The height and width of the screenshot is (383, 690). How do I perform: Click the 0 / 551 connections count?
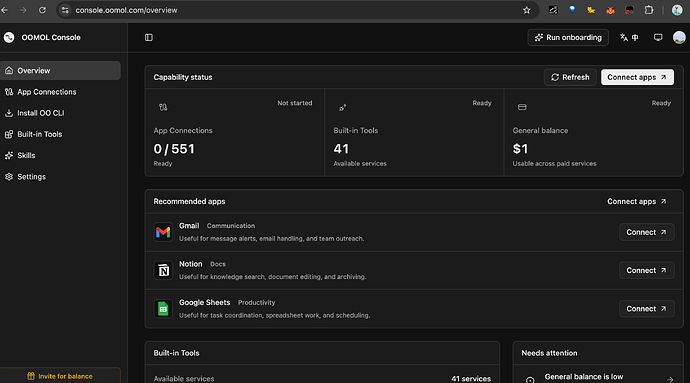click(x=174, y=149)
